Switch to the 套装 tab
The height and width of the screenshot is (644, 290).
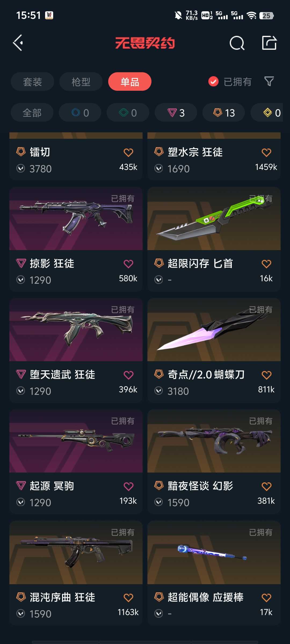[x=32, y=82]
